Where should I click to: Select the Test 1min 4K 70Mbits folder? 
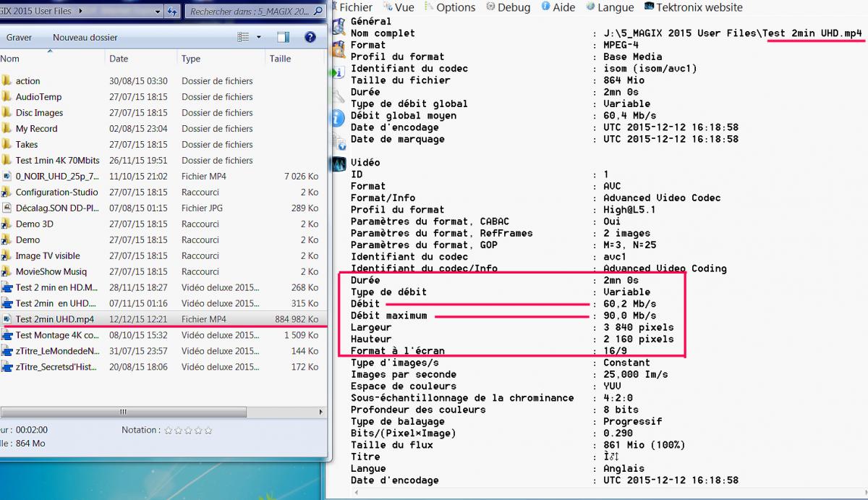57,161
